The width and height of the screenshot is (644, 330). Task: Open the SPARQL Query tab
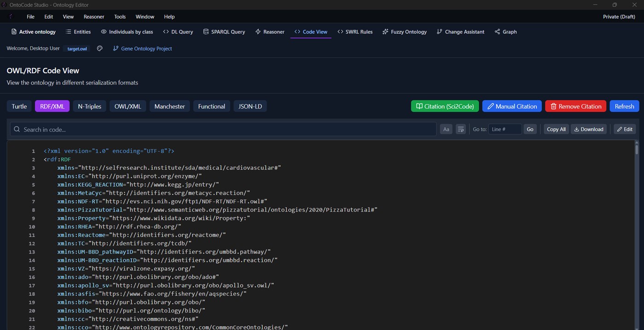coord(224,32)
